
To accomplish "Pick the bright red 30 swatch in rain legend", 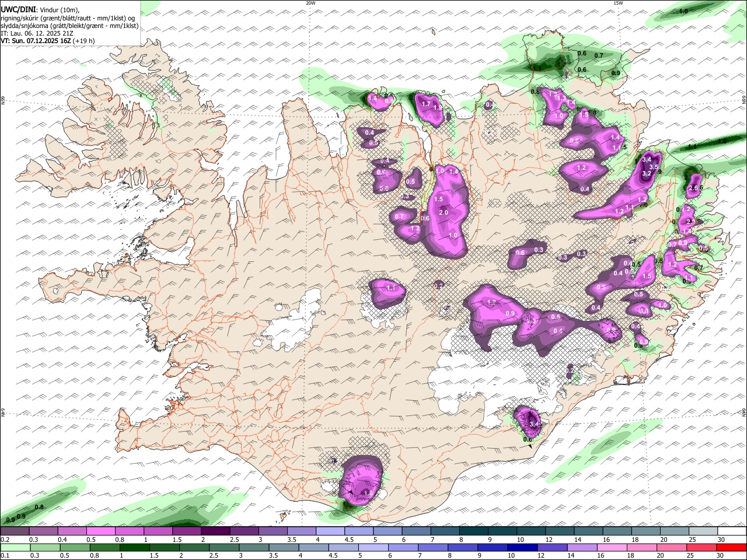I will tap(732, 547).
